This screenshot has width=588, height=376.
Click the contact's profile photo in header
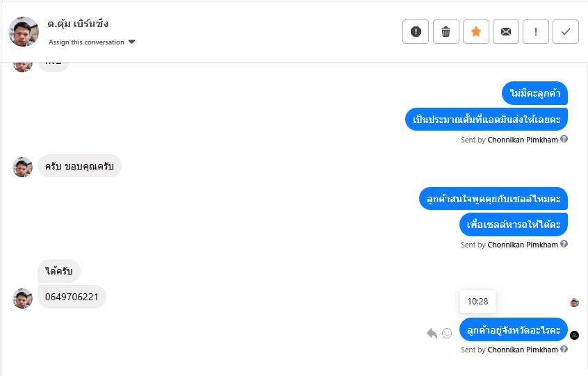click(24, 32)
